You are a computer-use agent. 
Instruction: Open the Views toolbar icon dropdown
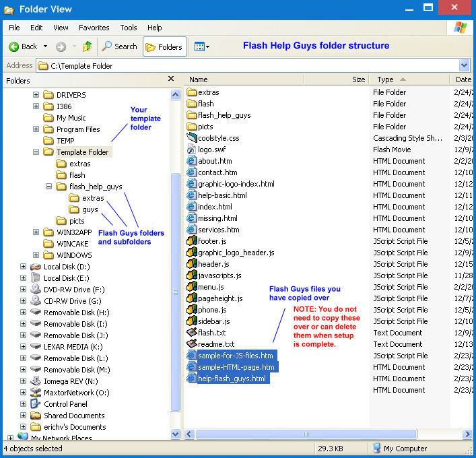coord(202,46)
